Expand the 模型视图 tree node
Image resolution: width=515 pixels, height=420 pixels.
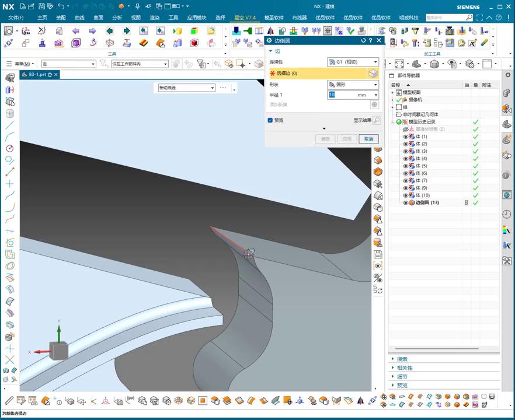pyautogui.click(x=392, y=93)
